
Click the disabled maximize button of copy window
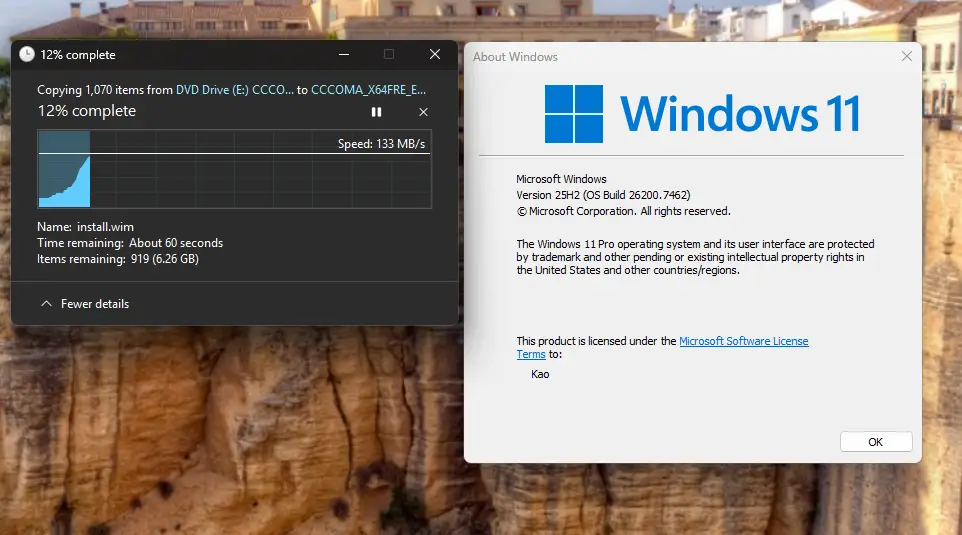click(389, 55)
